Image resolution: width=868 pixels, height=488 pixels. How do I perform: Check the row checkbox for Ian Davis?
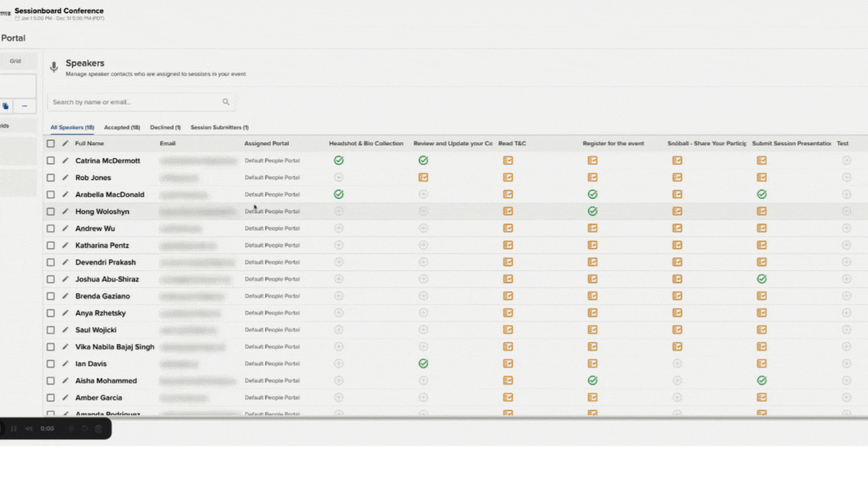50,363
